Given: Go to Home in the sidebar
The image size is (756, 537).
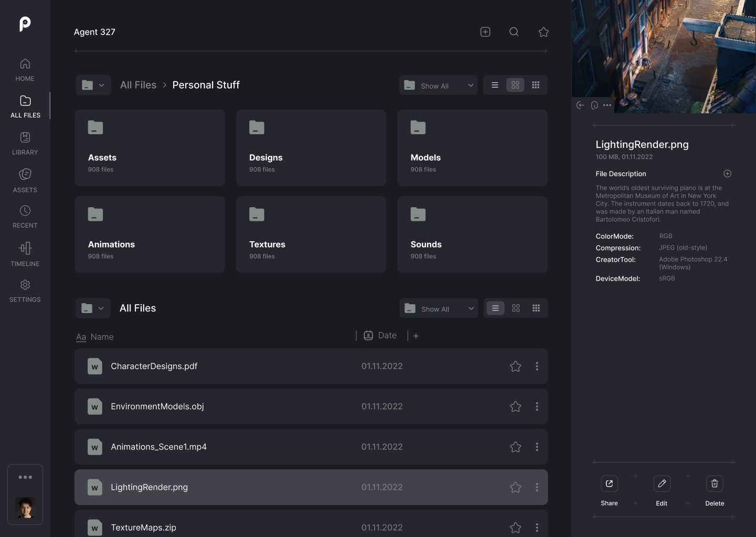Looking at the screenshot, I should [25, 70].
